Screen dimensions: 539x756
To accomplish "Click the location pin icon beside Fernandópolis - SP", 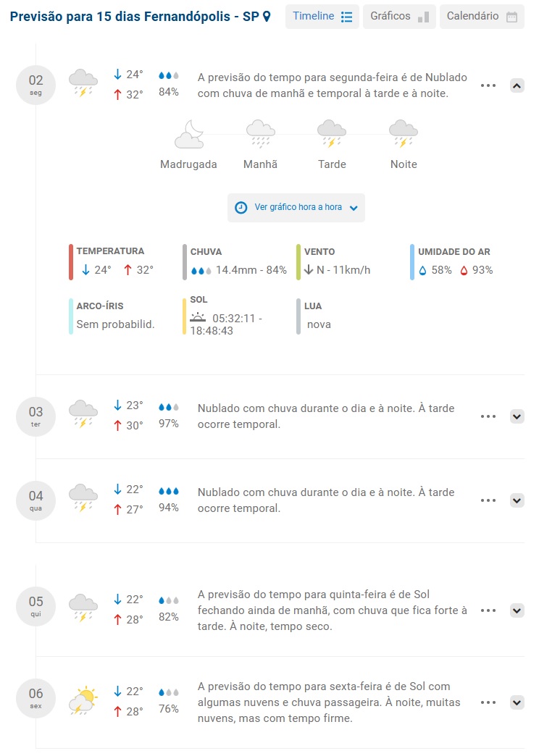I will coord(267,17).
